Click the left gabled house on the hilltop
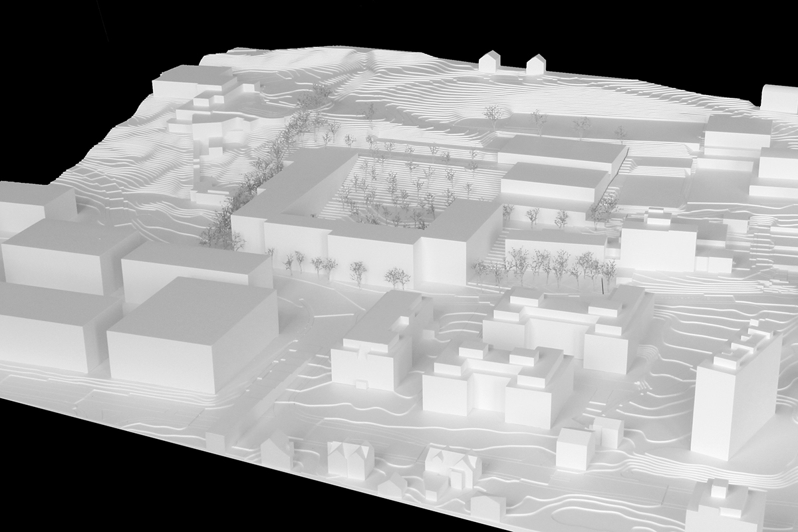Screen dimensions: 798x532 (489, 62)
